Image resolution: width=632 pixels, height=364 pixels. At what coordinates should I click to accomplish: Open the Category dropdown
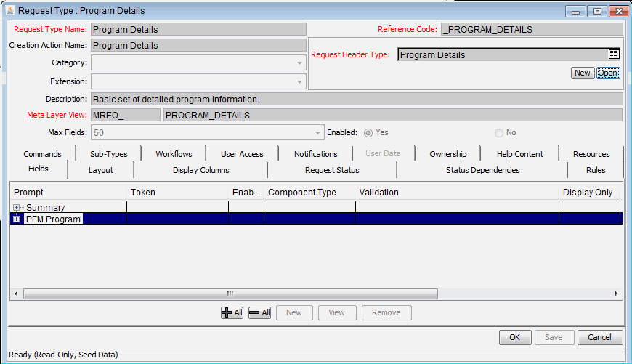point(299,63)
